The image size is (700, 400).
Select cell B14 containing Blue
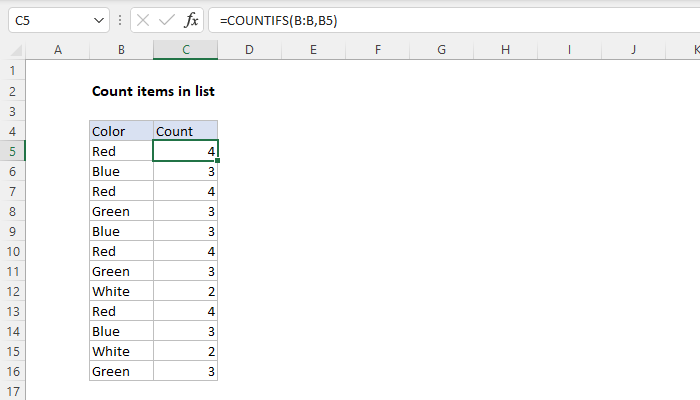(121, 331)
